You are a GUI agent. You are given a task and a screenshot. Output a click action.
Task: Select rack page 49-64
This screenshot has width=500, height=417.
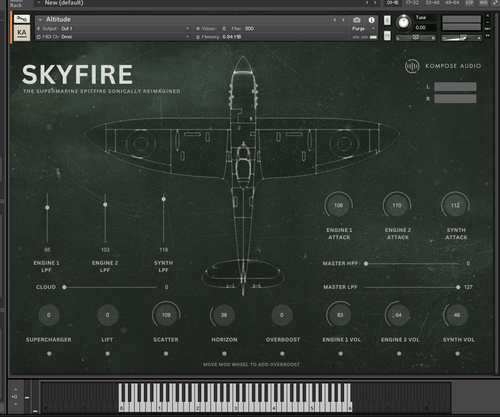(x=452, y=3)
